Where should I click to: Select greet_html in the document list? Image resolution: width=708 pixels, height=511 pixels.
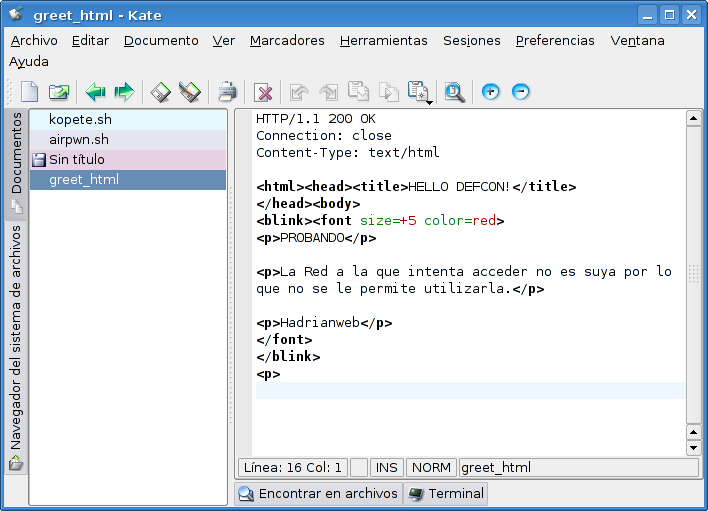click(128, 180)
